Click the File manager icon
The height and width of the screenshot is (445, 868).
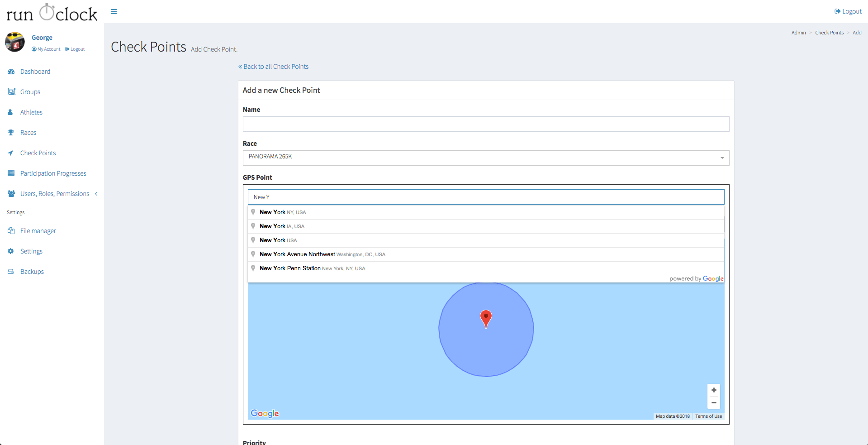point(11,231)
